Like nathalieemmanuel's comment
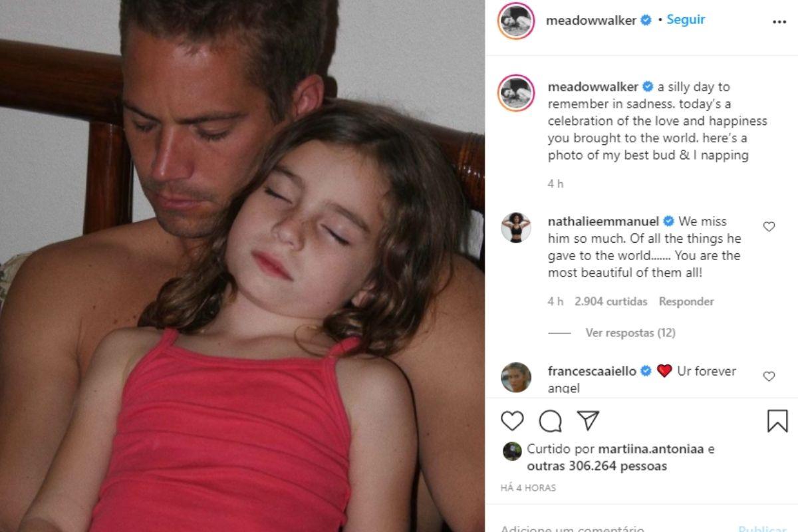The height and width of the screenshot is (532, 798). (x=769, y=227)
